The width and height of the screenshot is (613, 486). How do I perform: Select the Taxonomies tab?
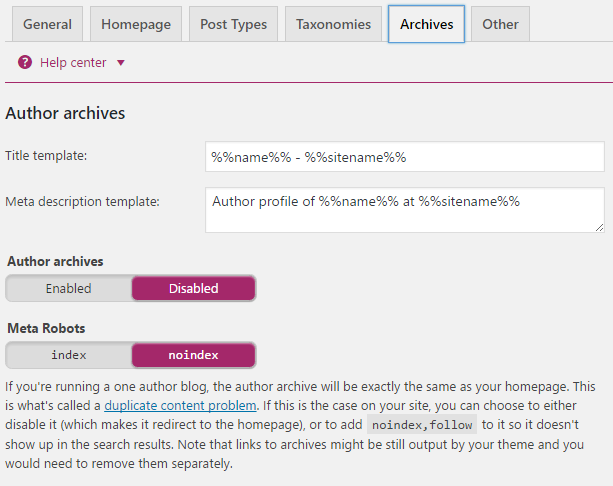pyautogui.click(x=333, y=24)
